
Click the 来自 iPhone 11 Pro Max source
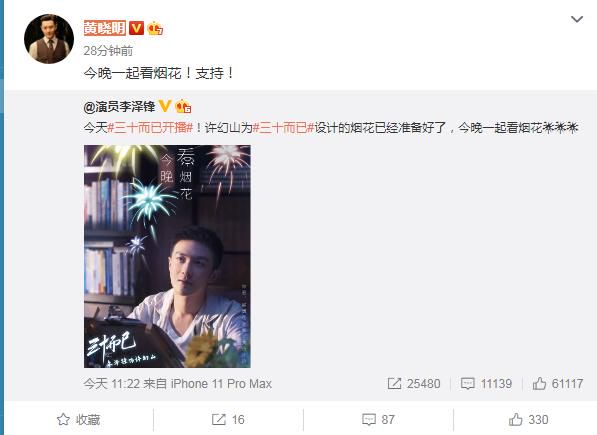(x=208, y=384)
